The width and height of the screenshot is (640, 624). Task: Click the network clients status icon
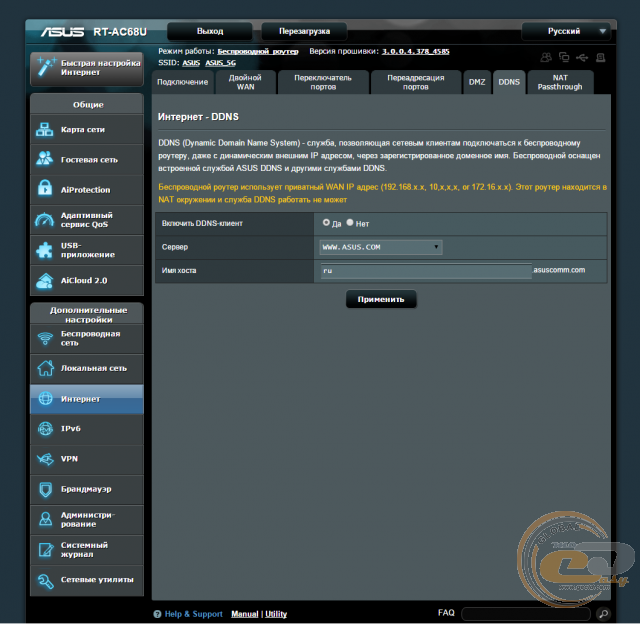[564, 57]
